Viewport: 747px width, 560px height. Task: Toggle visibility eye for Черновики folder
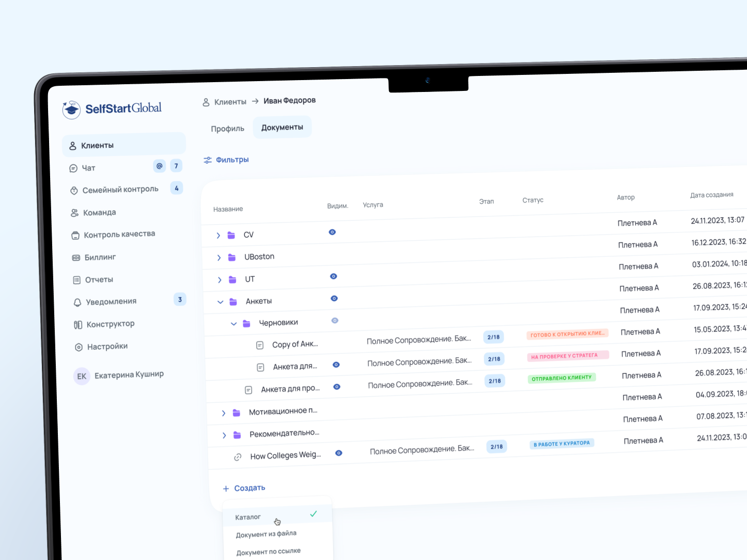point(335,321)
